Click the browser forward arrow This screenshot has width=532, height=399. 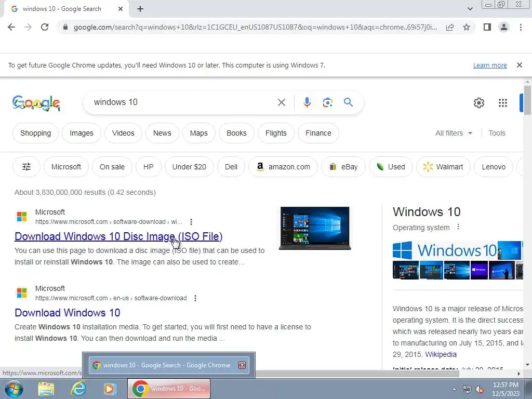coord(28,27)
